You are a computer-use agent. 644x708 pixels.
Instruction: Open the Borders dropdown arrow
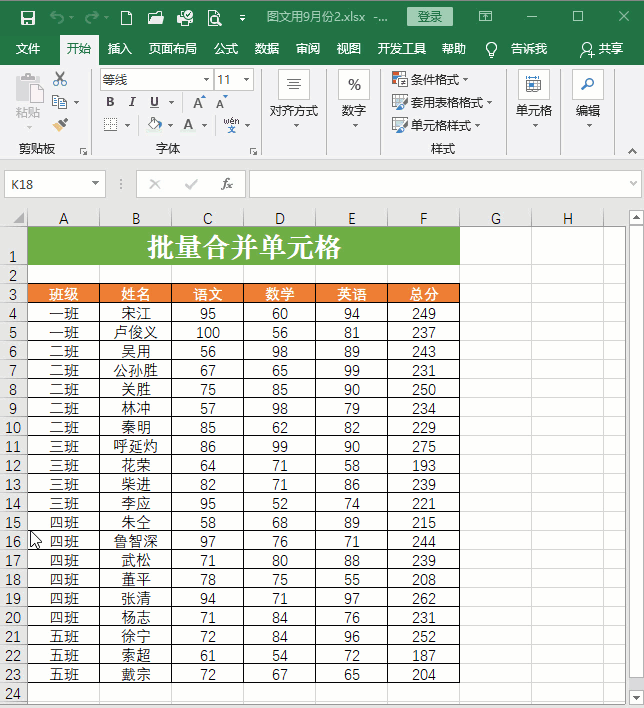127,125
